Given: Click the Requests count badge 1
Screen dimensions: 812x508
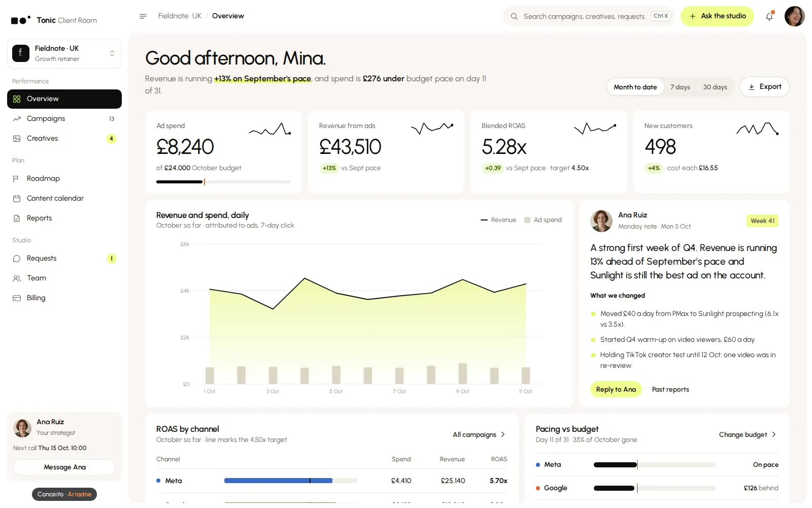Looking at the screenshot, I should pos(112,259).
